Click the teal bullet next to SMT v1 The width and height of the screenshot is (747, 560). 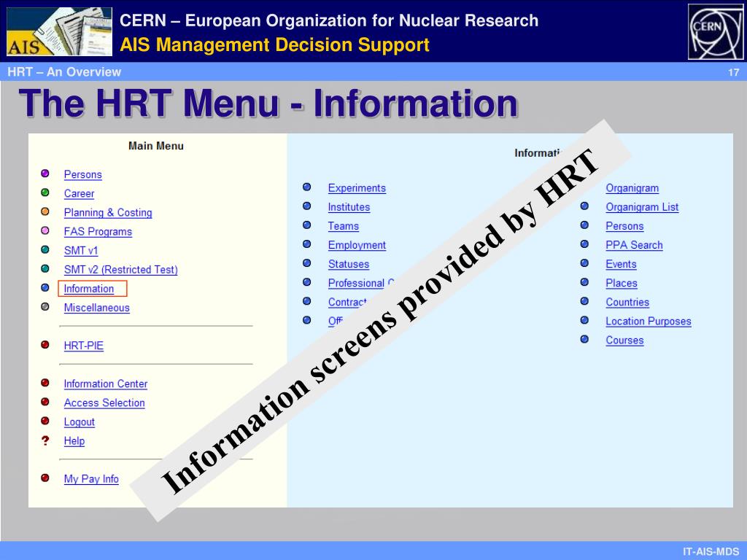(45, 249)
